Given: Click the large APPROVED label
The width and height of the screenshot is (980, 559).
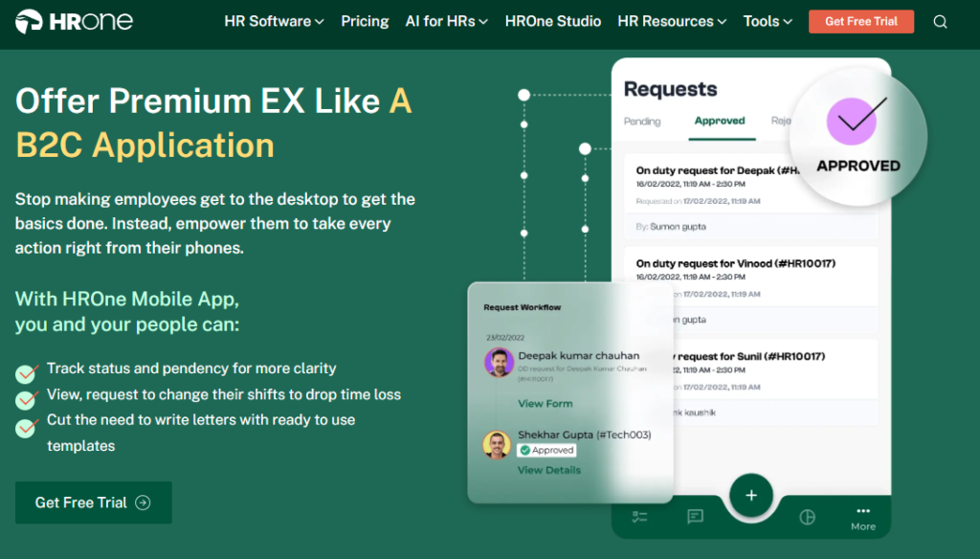Looking at the screenshot, I should pos(858,166).
